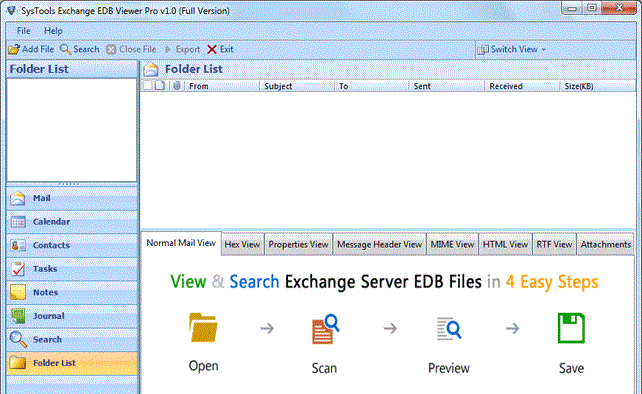The image size is (642, 394).
Task: Switch to Properties View tab
Action: pyautogui.click(x=298, y=245)
